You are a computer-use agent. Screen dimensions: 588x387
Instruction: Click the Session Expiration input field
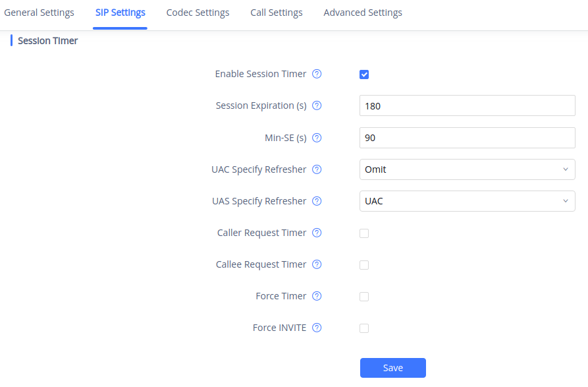[x=468, y=105]
